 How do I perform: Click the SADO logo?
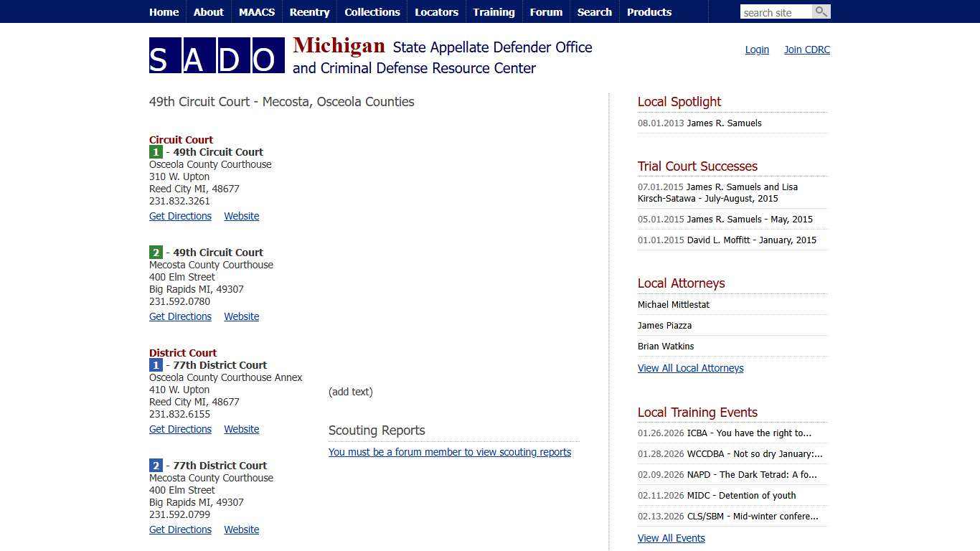(217, 55)
